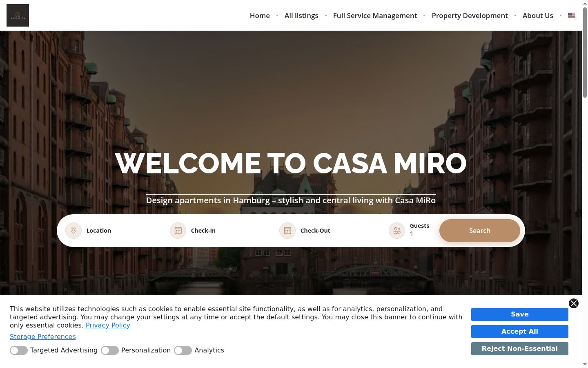Screen dimensions: 588x368
Task: Navigate to Property Development
Action: click(x=470, y=16)
